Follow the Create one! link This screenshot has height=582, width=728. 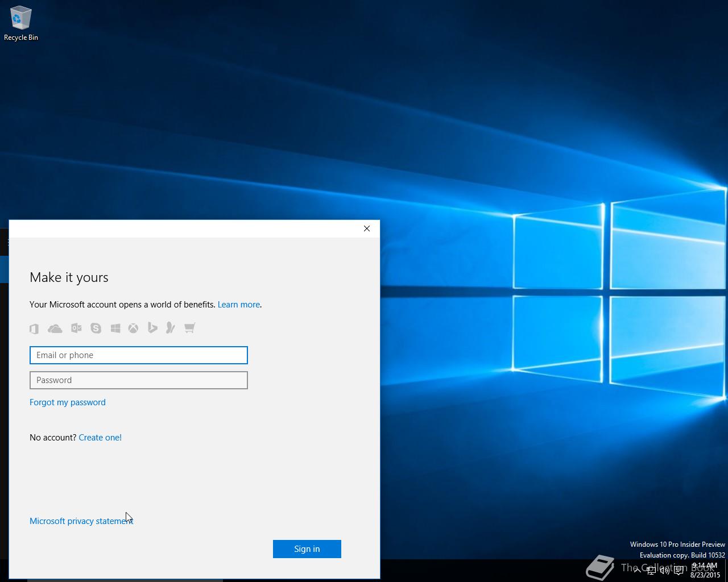click(100, 438)
